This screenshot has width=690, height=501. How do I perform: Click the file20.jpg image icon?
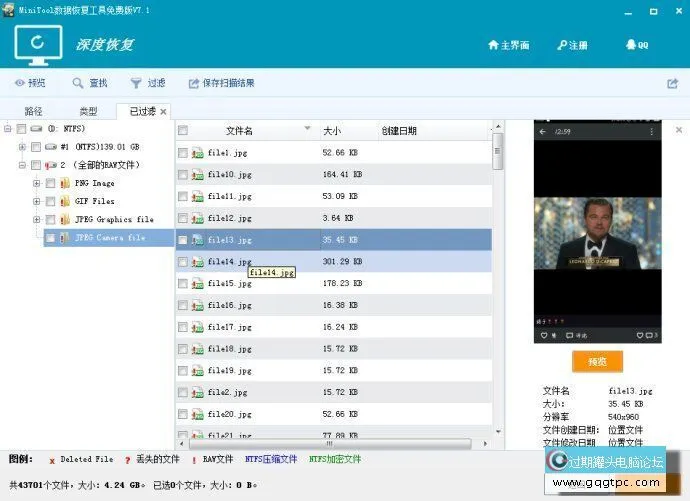coord(197,414)
